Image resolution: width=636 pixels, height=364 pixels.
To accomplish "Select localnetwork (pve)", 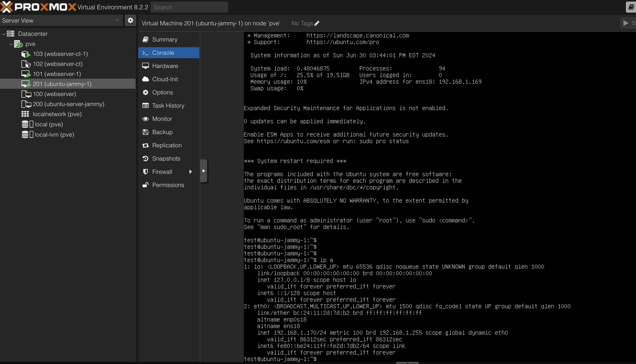I will tap(57, 114).
